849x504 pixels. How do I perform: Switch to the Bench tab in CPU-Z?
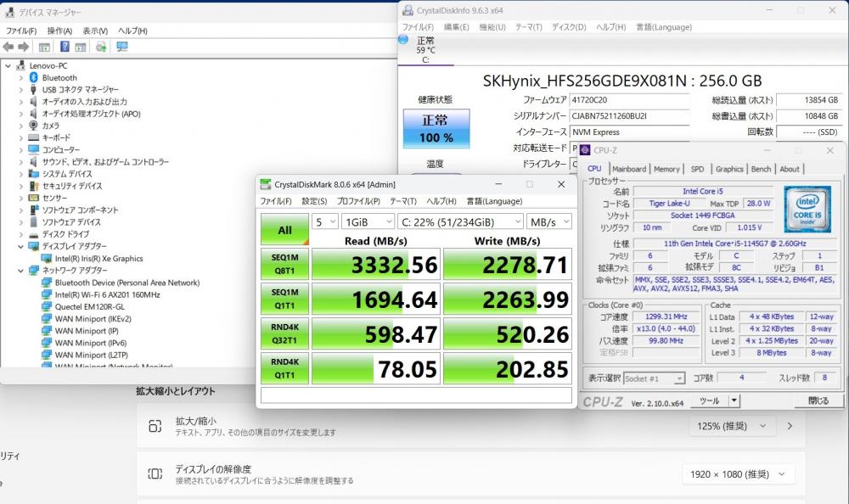pos(761,169)
